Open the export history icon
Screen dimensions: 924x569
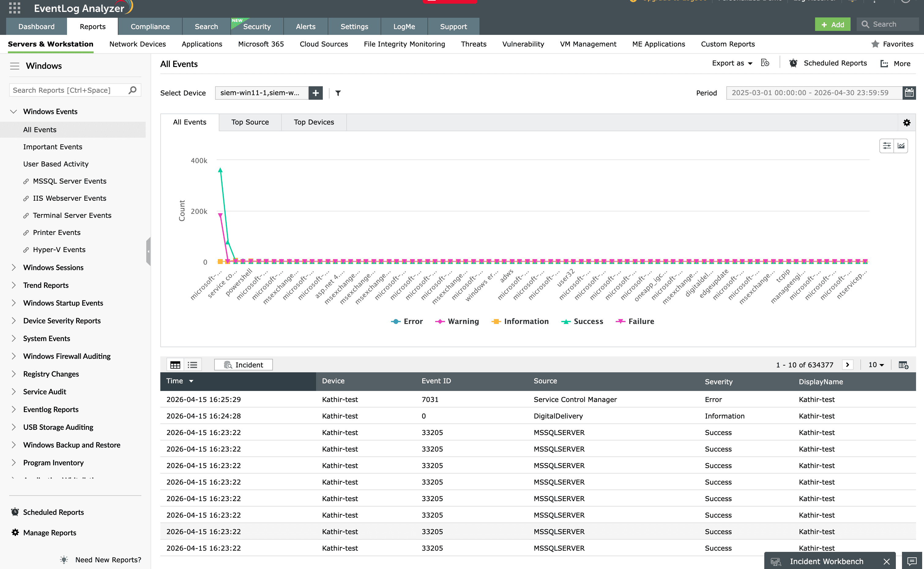click(x=765, y=63)
